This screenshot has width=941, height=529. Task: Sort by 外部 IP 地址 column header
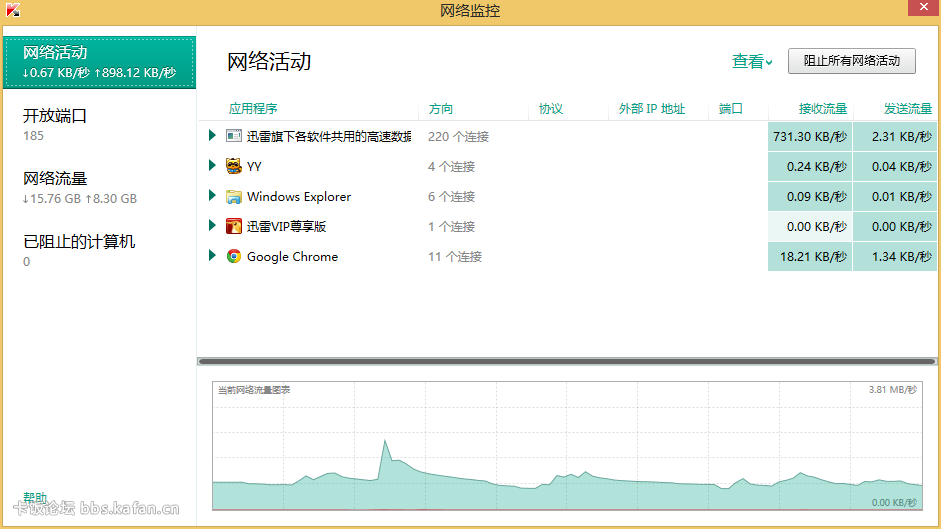coord(652,109)
